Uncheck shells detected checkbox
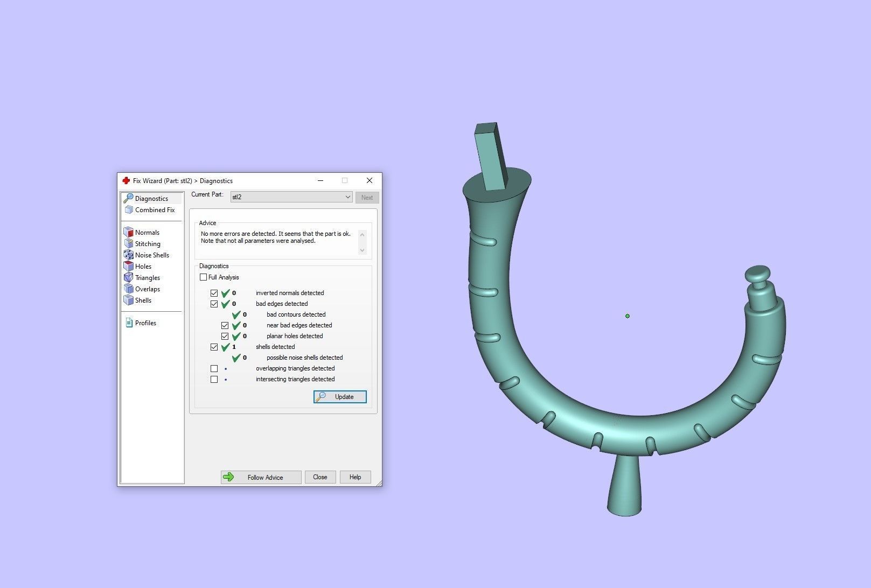This screenshot has width=871, height=588. (214, 347)
